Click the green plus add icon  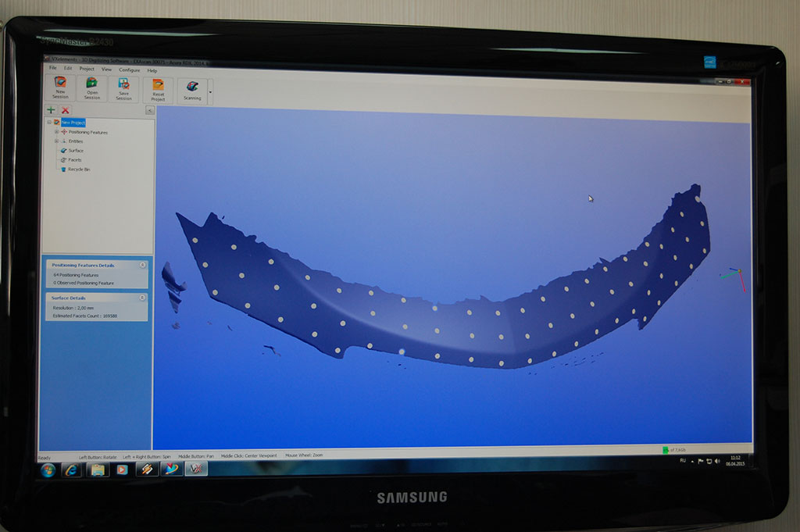coord(52,111)
